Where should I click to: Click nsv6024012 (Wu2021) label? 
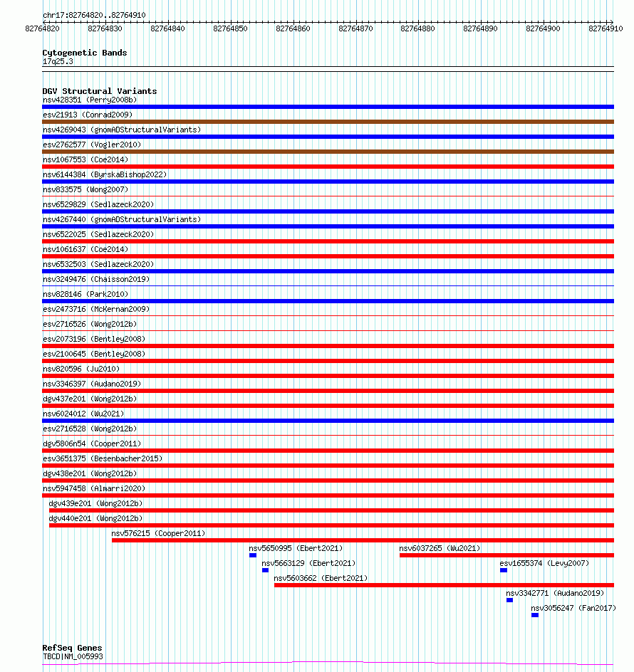[83, 414]
